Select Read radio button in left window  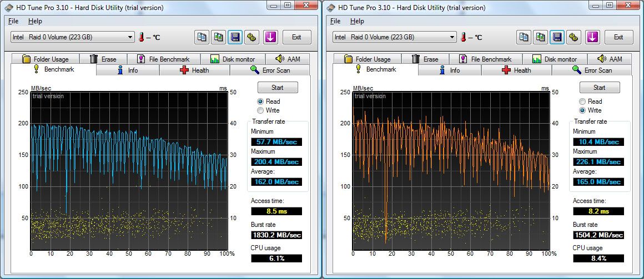[x=260, y=102]
